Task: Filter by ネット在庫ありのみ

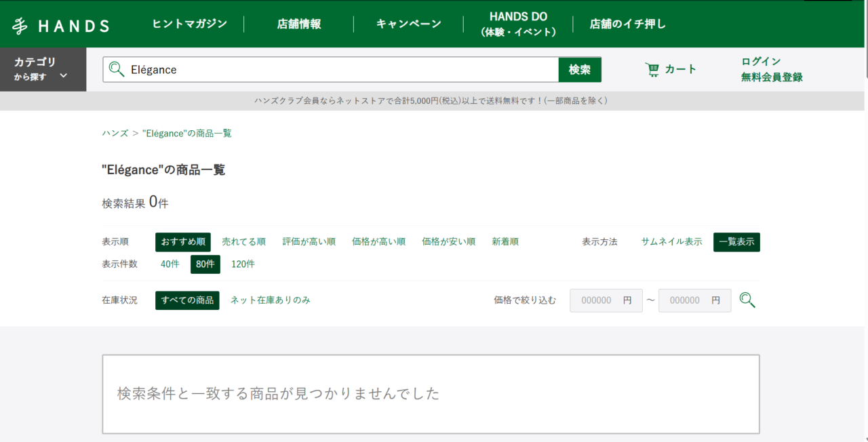Action: [x=271, y=300]
